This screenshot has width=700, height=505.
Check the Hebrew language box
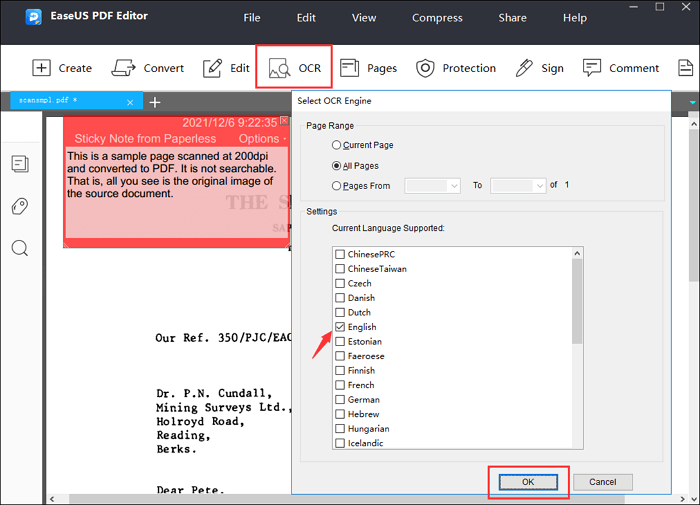coord(340,414)
